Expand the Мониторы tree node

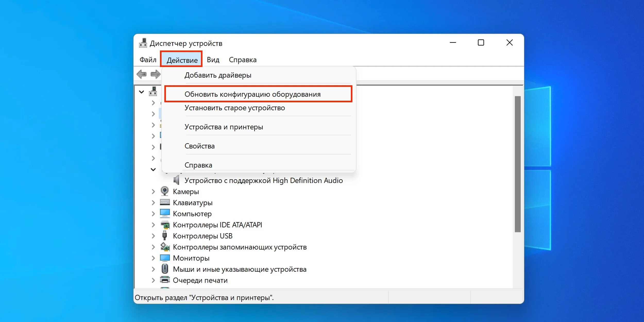(153, 258)
